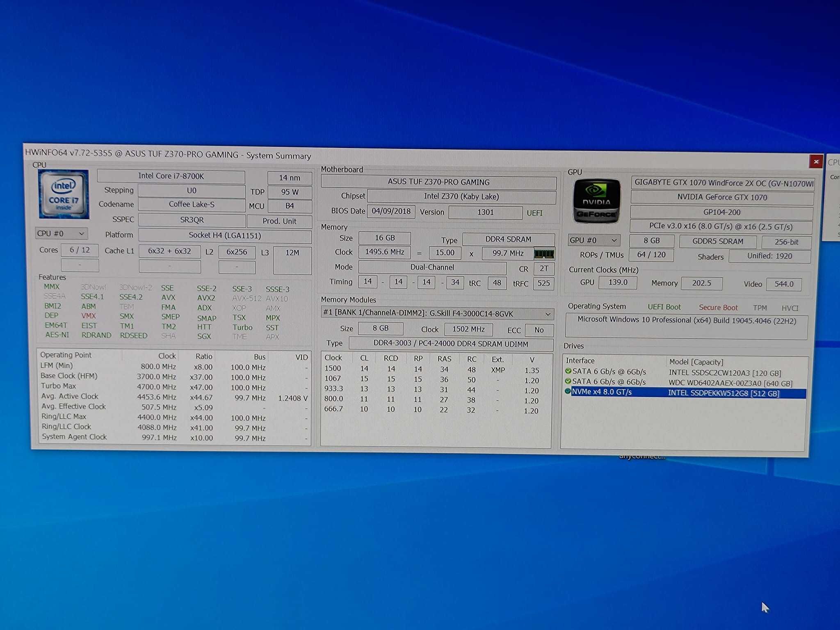Click the video clock 544.0 value
840x630 pixels.
tap(784, 284)
